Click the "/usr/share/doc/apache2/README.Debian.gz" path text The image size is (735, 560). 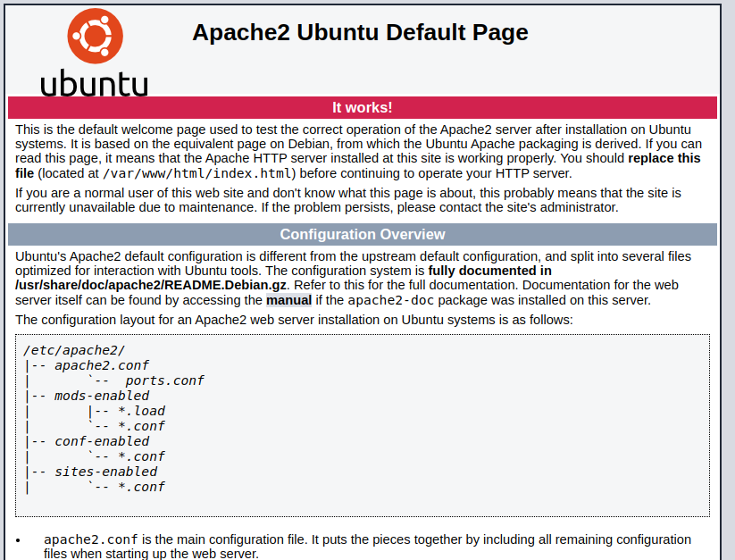click(x=150, y=286)
